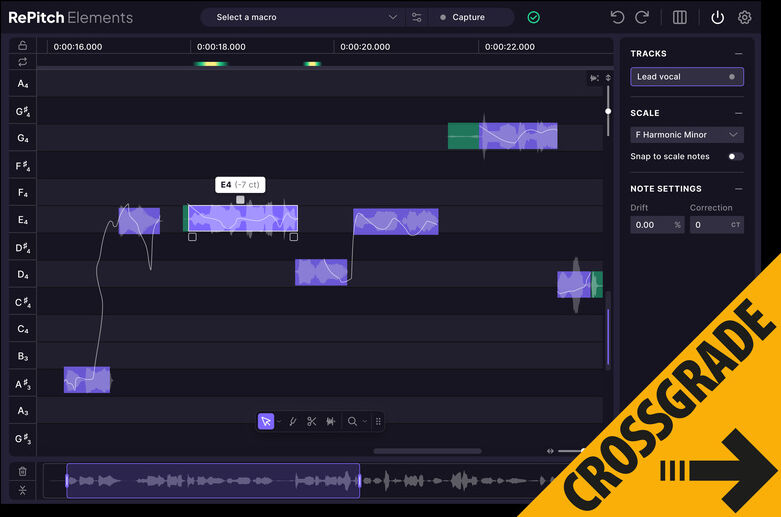
Task: Click the follow playhead icon in editor corner
Action: tap(594, 78)
